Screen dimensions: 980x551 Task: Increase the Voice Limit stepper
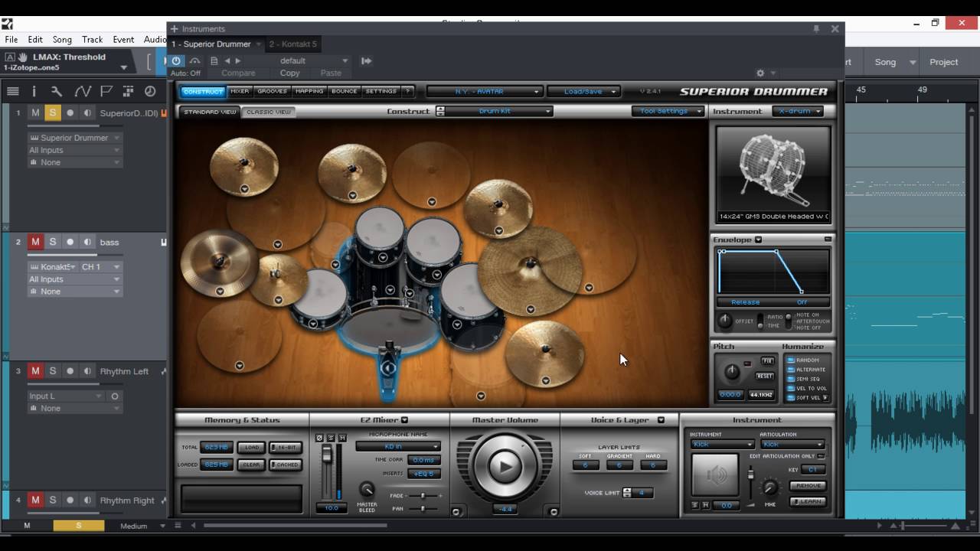pyautogui.click(x=627, y=490)
